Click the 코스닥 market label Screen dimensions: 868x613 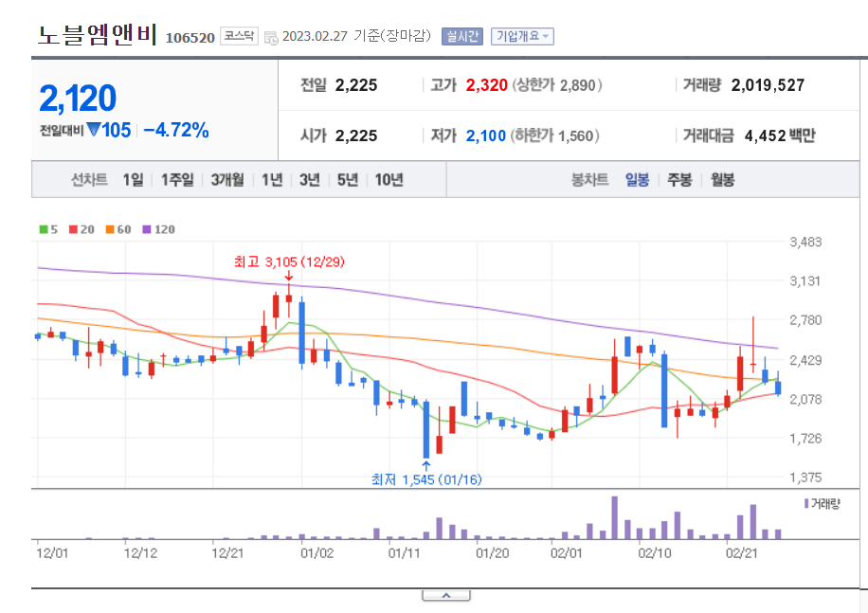click(239, 36)
